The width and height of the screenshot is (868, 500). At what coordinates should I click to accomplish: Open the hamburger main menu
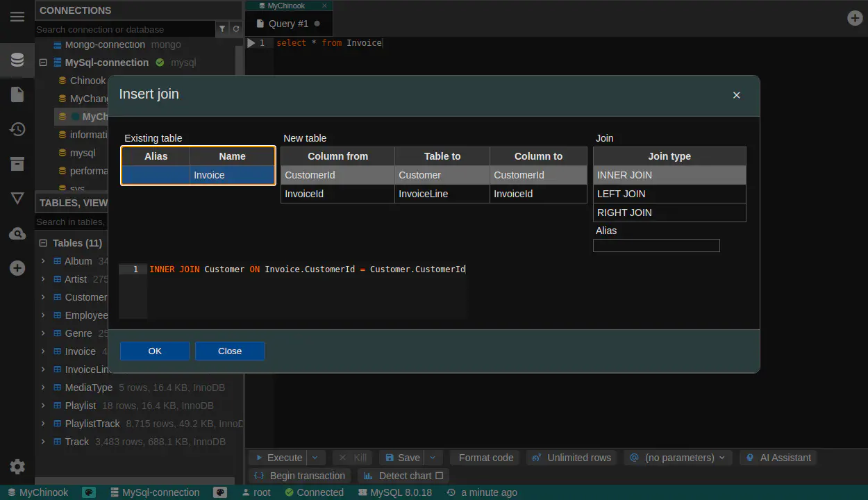pyautogui.click(x=17, y=17)
